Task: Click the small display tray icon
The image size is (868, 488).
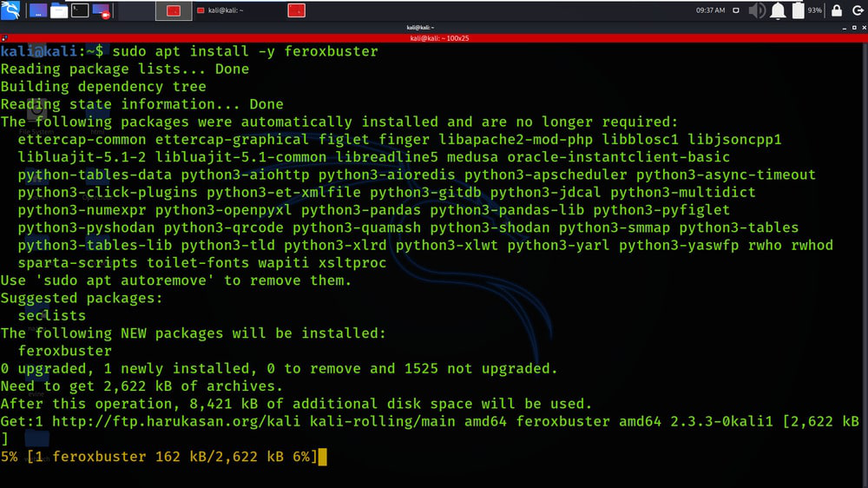Action: pyautogui.click(x=736, y=10)
